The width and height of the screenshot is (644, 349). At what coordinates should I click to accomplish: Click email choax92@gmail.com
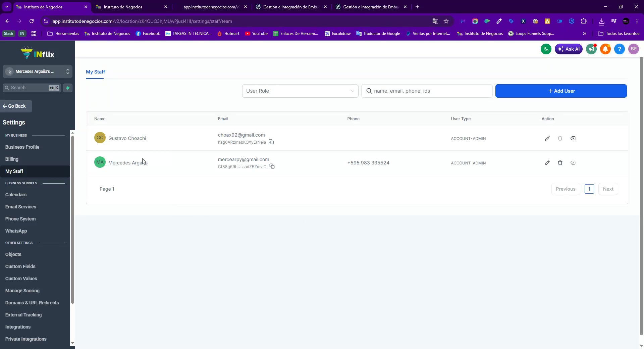click(241, 135)
